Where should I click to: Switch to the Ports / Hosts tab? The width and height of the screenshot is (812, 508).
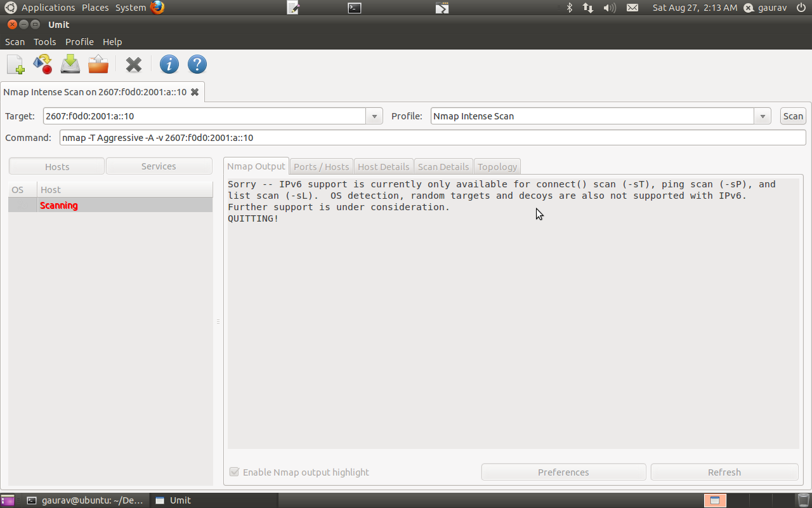click(321, 166)
